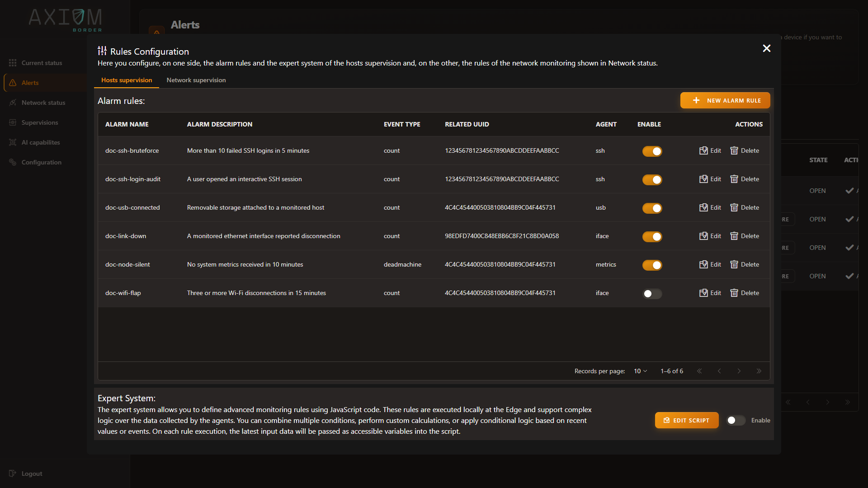Viewport: 868px width, 488px height.
Task: Click Delete text for doc-node-silent
Action: [x=750, y=264]
